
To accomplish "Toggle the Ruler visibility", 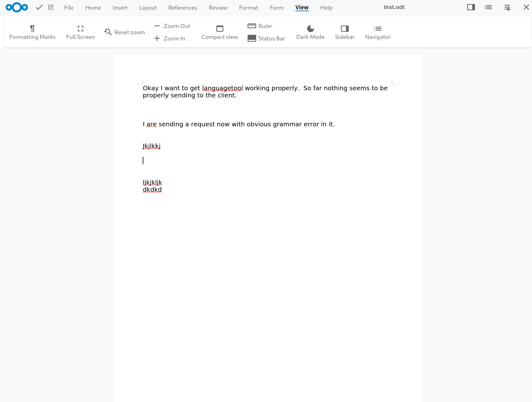I will 260,26.
